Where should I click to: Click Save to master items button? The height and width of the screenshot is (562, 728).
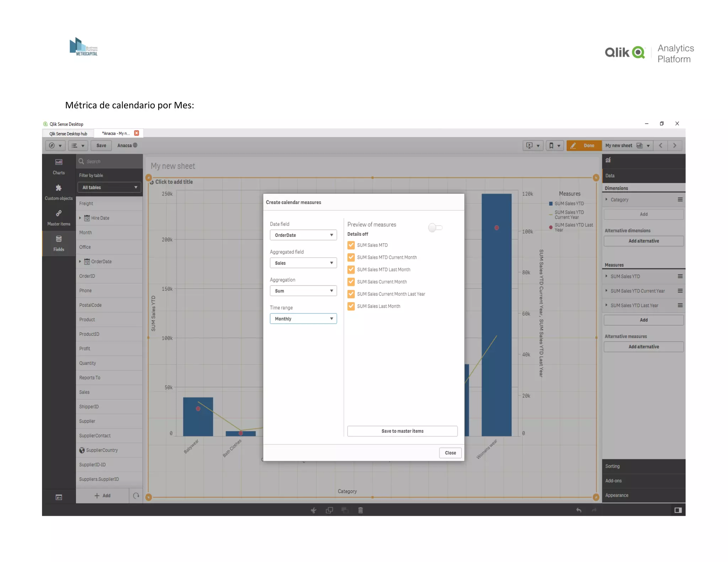402,431
